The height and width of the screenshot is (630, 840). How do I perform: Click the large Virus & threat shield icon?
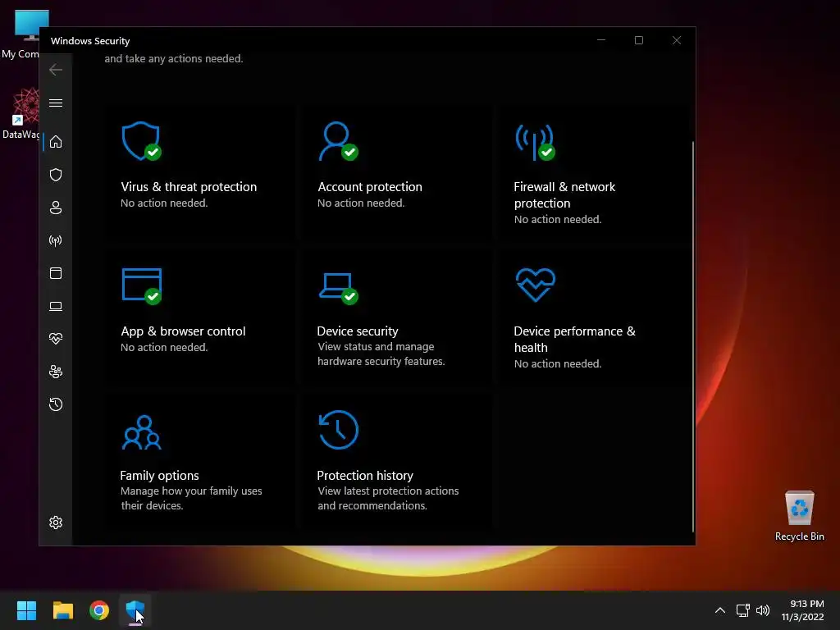141,141
